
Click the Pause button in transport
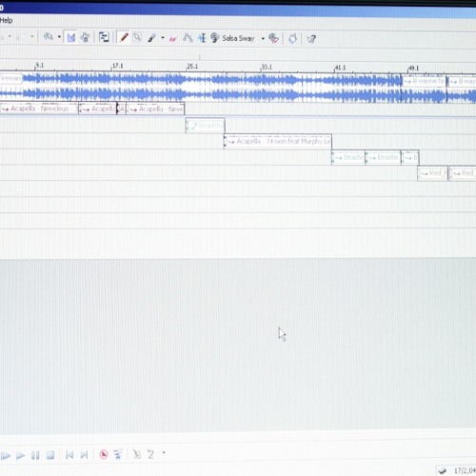35,456
